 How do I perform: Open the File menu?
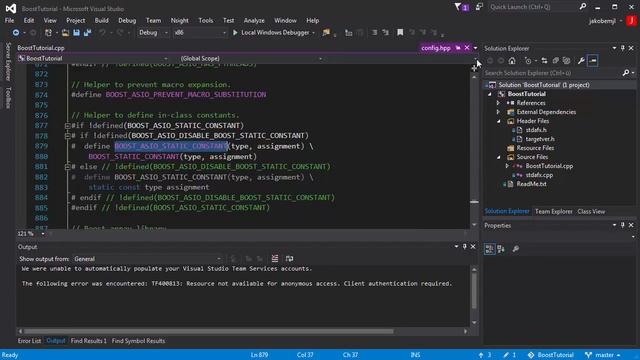coord(9,20)
